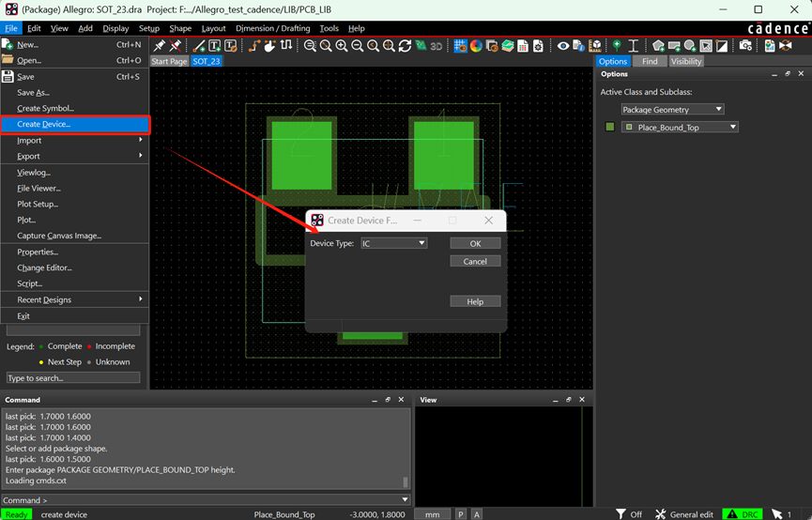The image size is (812, 520).
Task: Toggle the green DRC status indicator
Action: (743, 514)
